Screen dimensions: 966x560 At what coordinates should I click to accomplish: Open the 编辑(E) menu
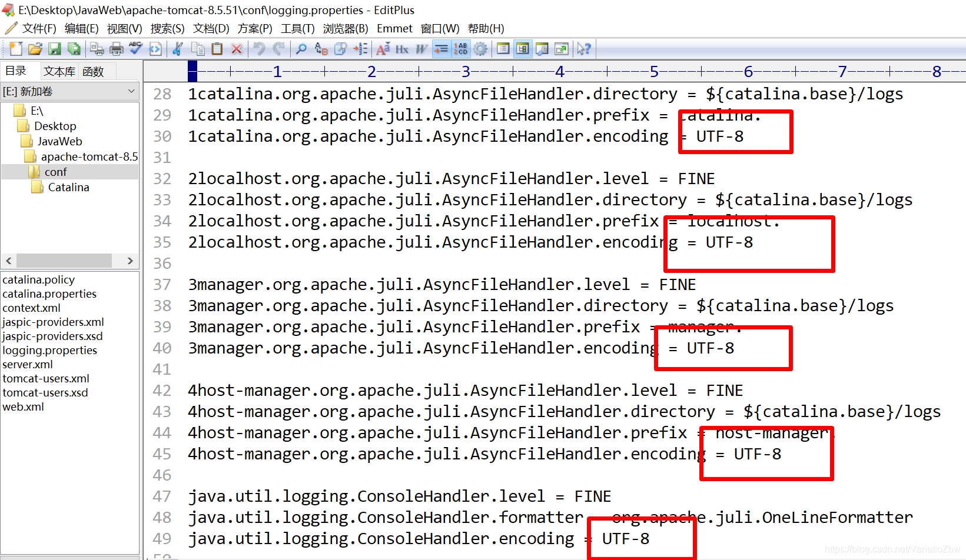click(82, 28)
